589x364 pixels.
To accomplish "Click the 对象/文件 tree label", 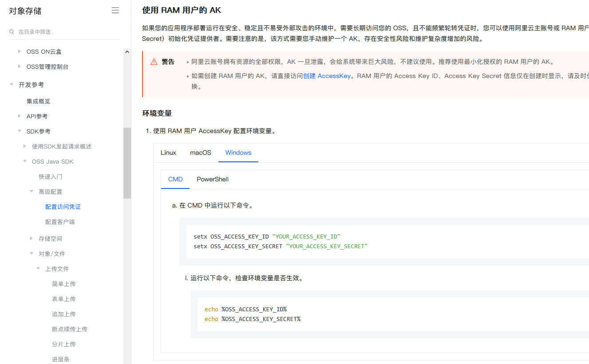I will pyautogui.click(x=52, y=254).
